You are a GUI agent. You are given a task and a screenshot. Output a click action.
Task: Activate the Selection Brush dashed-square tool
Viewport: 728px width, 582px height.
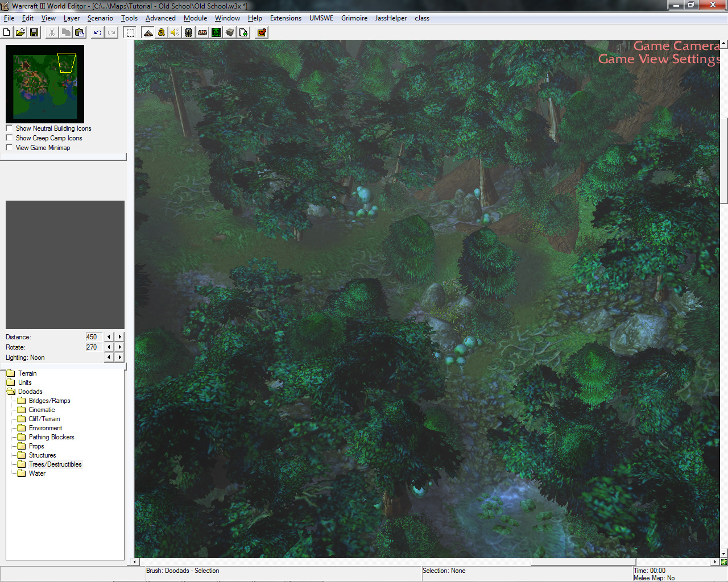[x=130, y=32]
